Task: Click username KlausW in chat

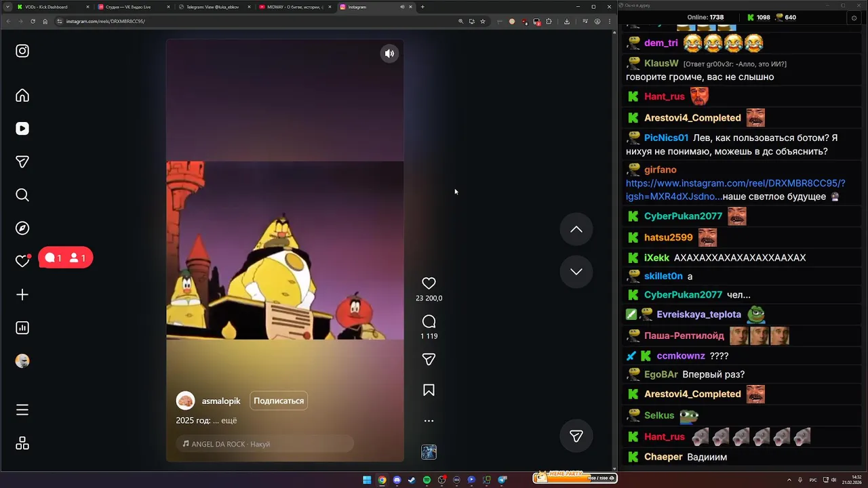Action: 661,63
